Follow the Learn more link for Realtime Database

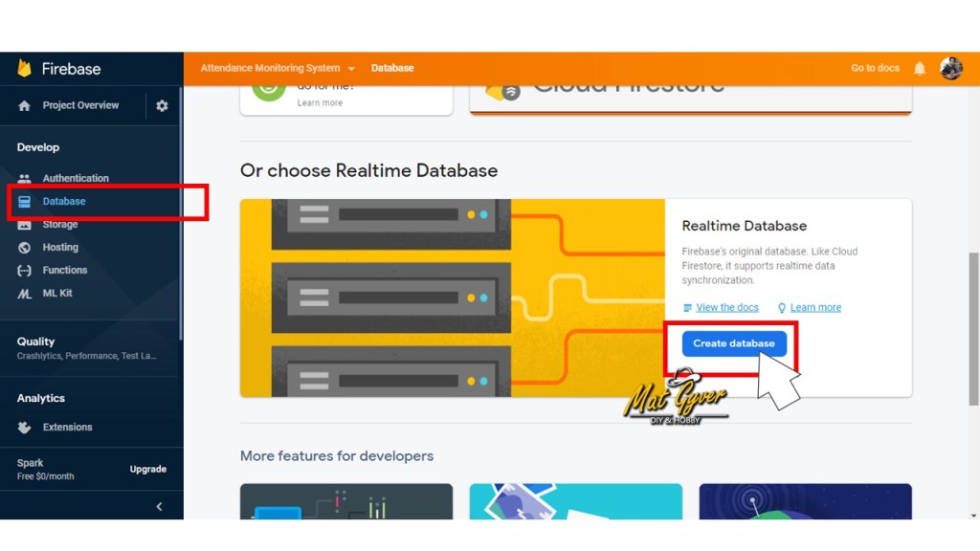pos(815,308)
